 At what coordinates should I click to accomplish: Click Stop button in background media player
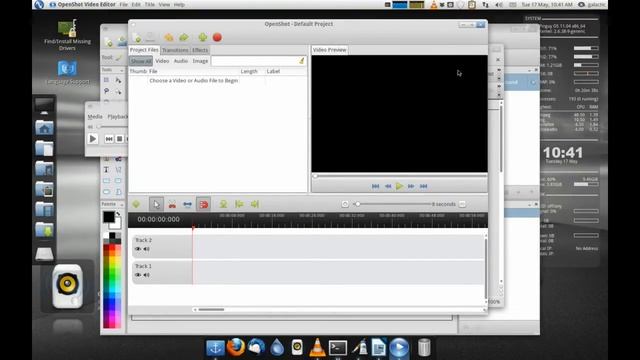click(x=119, y=139)
